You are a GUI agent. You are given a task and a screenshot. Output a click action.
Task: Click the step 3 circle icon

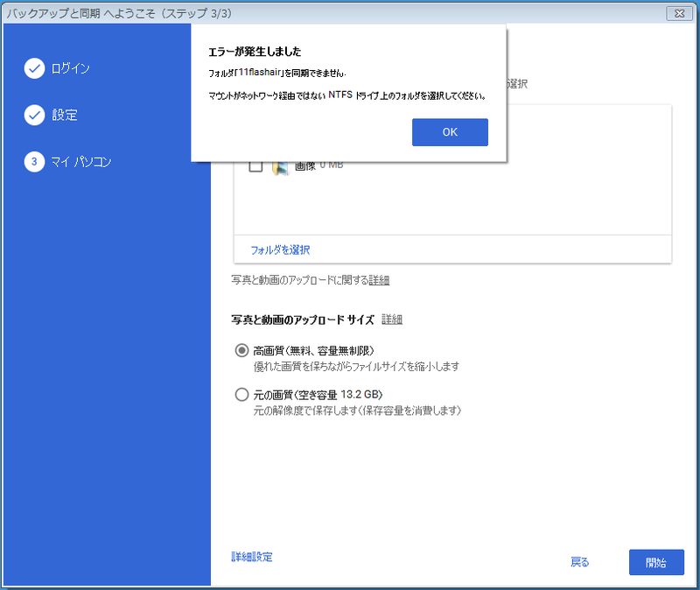34,162
